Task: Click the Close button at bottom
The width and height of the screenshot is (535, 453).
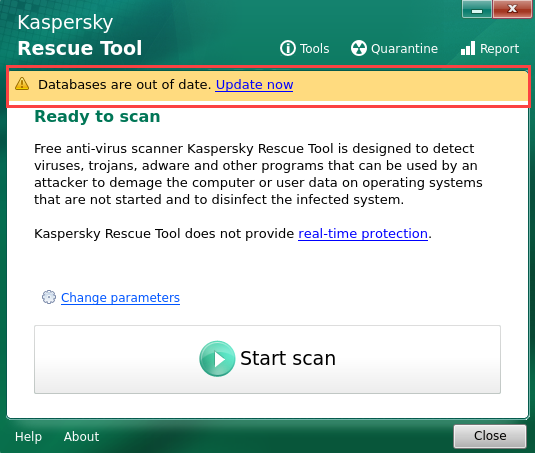Action: [x=490, y=436]
